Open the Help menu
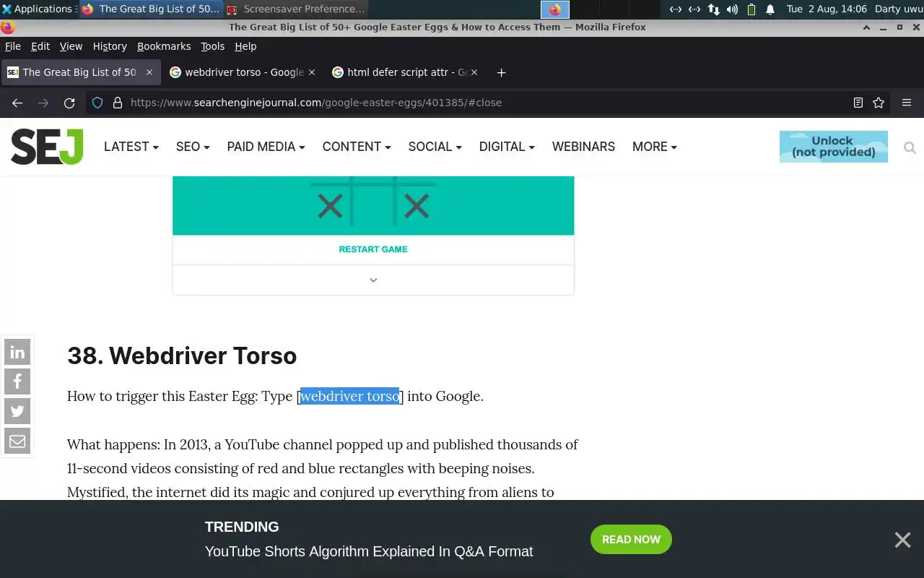 pos(245,46)
